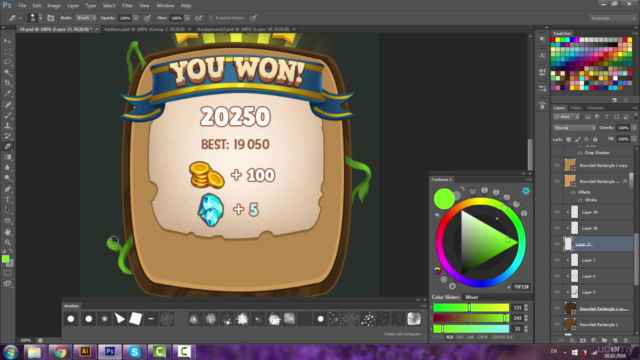Select the Eyedropper tool
This screenshot has height=360, width=640.
point(8,93)
